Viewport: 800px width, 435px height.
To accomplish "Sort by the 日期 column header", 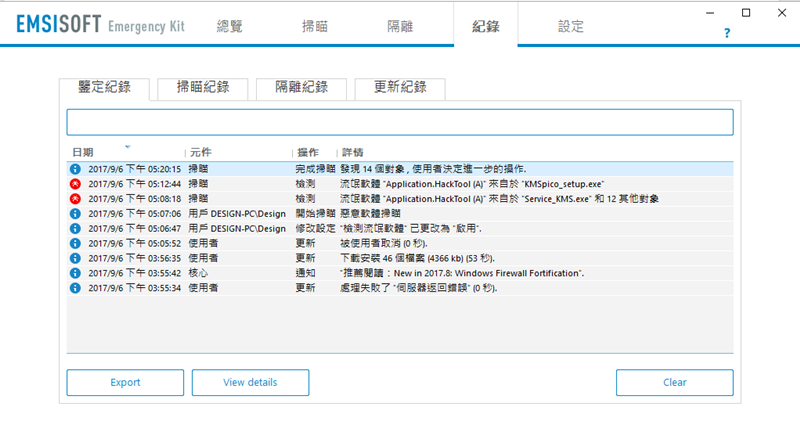I will point(83,152).
